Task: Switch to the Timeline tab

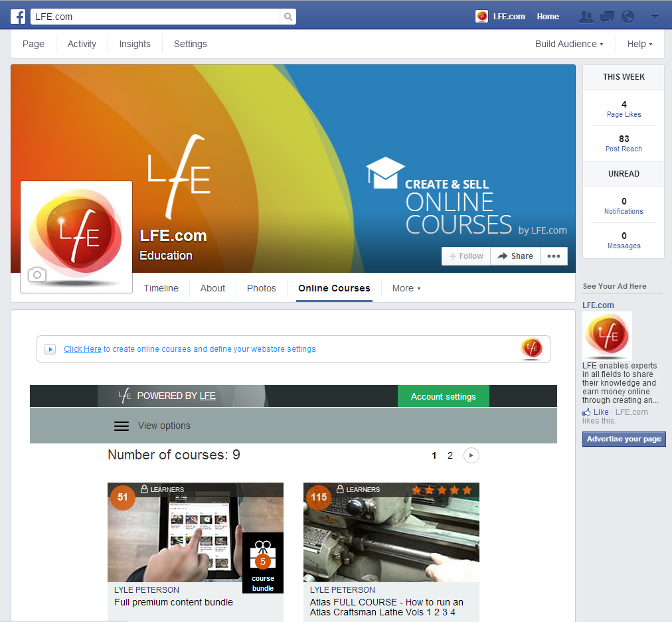Action: (161, 288)
